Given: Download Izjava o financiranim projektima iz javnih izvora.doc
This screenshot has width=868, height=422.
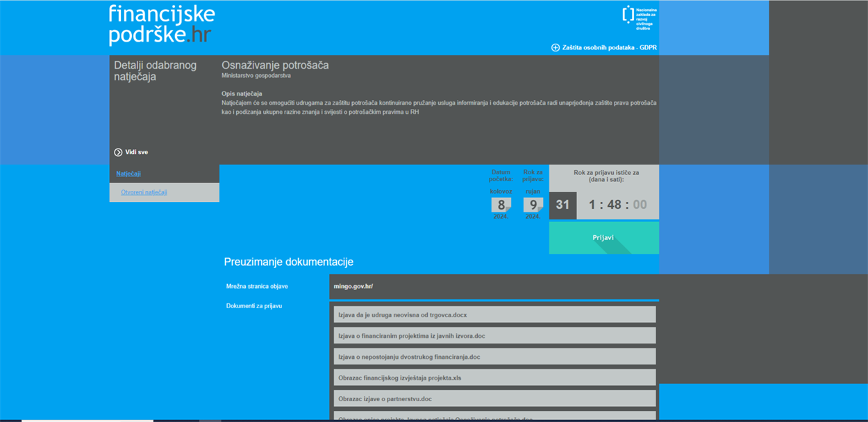Looking at the screenshot, I should 411,336.
